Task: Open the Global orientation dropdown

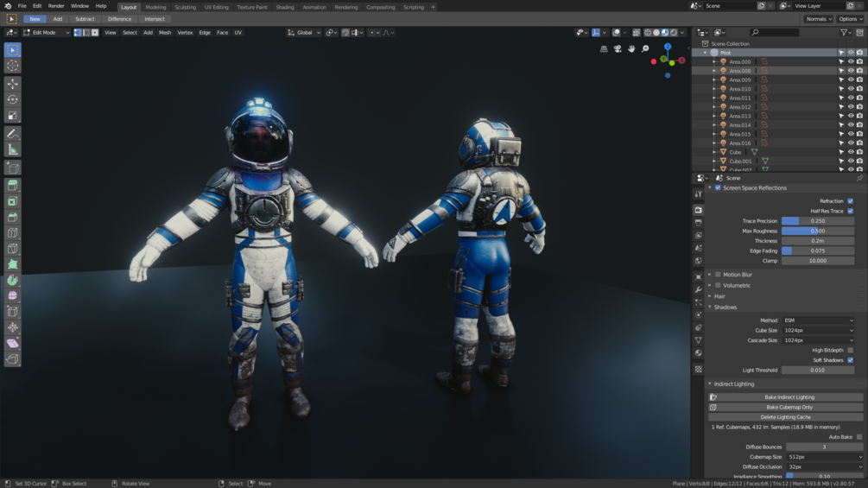Action: [x=304, y=33]
